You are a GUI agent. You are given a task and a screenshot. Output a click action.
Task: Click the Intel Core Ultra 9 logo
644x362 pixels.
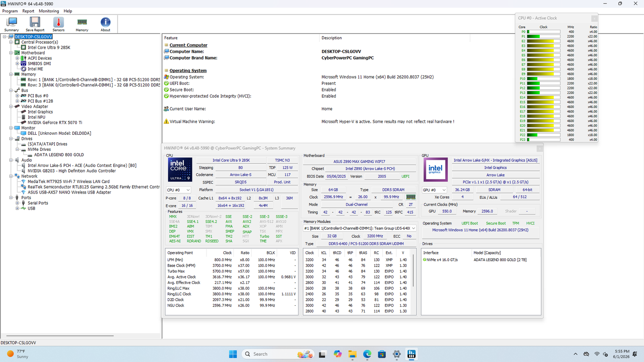(180, 169)
